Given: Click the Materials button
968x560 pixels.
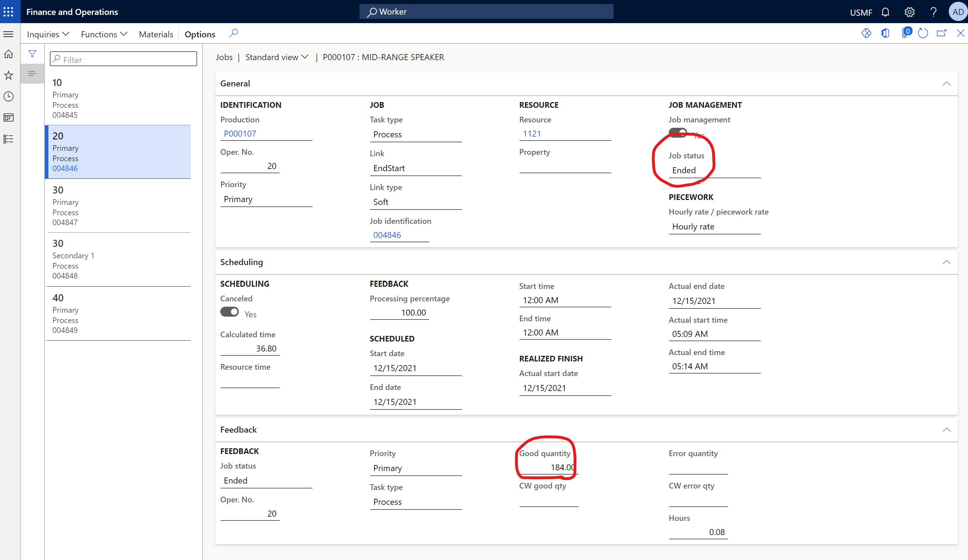Looking at the screenshot, I should 156,34.
